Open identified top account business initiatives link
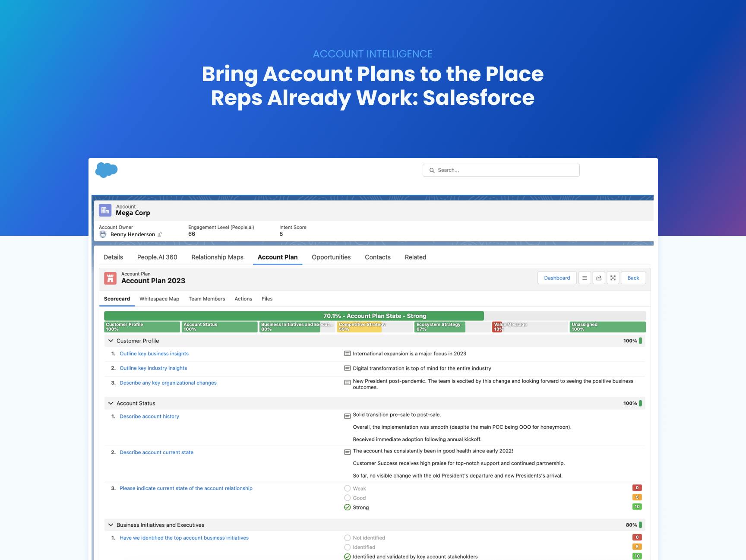This screenshot has height=560, width=746. pyautogui.click(x=184, y=538)
